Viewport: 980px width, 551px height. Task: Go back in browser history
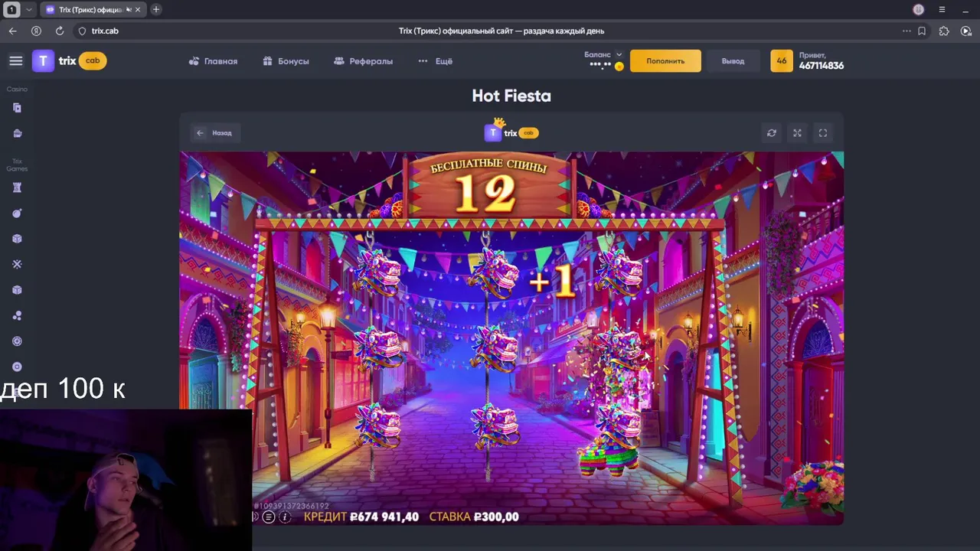[12, 31]
